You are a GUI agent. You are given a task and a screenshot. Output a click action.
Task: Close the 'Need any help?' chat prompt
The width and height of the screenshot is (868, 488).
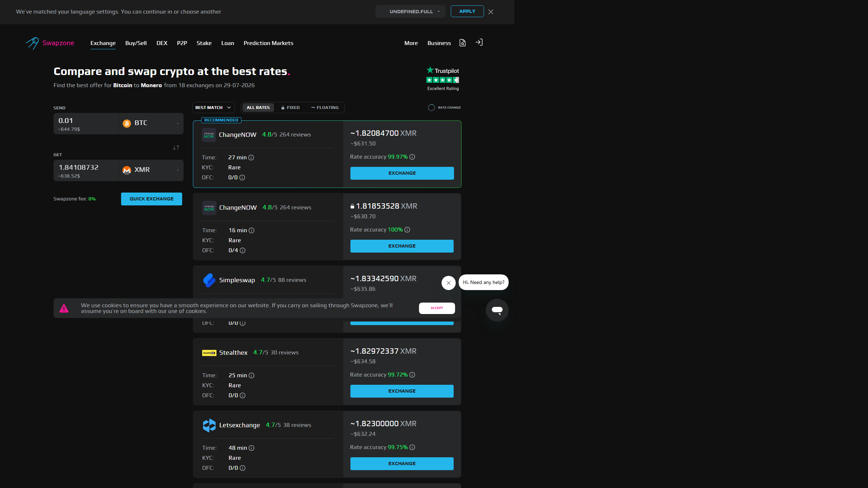click(449, 283)
